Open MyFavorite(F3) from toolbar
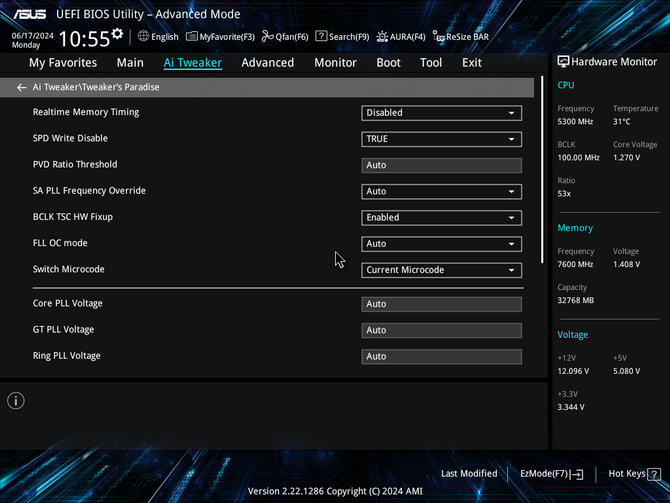This screenshot has height=503, width=670. [x=220, y=37]
